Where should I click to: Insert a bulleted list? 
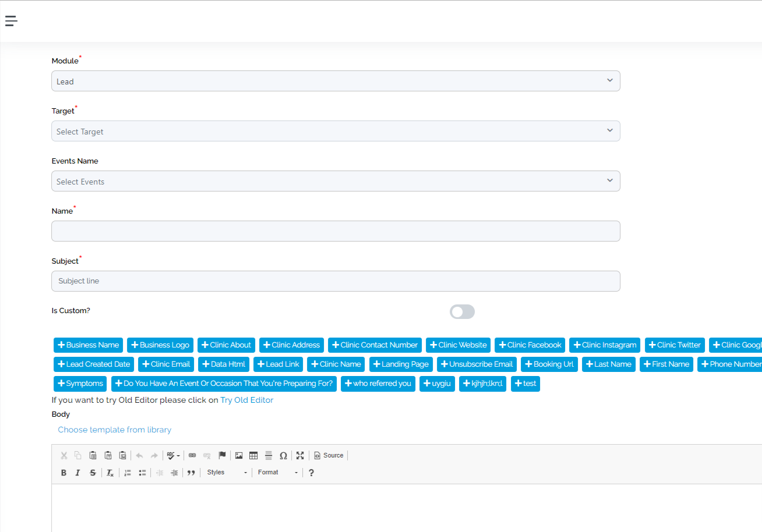[142, 473]
